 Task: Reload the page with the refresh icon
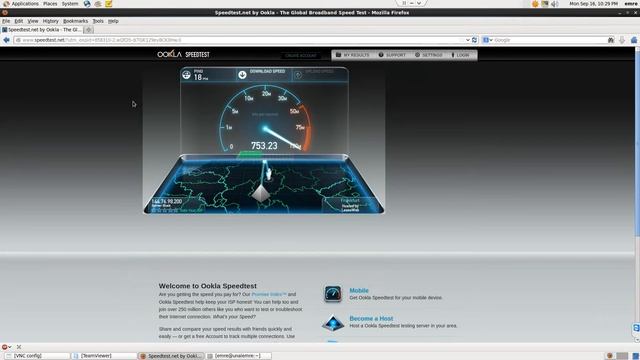click(x=474, y=40)
